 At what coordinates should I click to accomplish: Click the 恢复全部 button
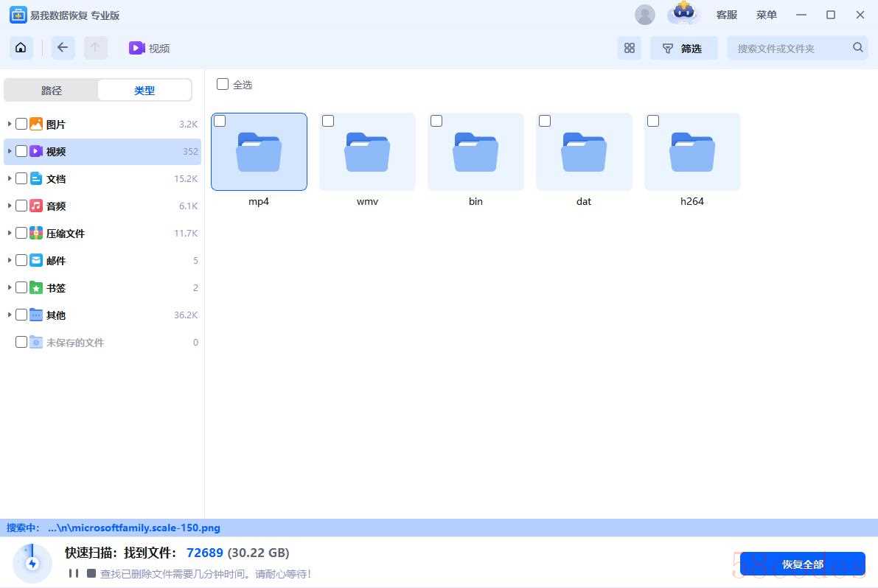click(x=802, y=564)
